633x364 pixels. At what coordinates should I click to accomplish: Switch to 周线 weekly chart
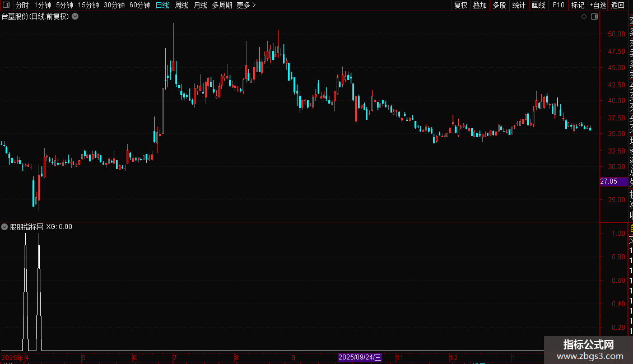[181, 5]
